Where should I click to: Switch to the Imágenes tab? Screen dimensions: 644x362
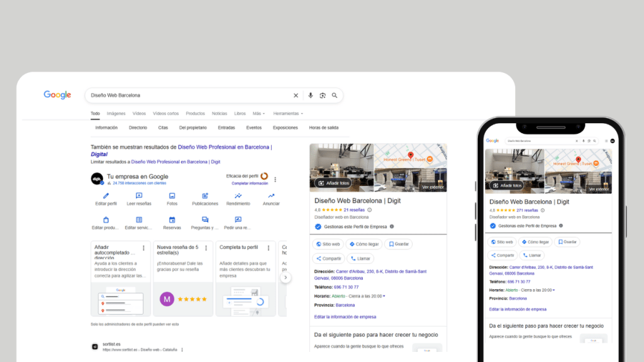pos(116,114)
